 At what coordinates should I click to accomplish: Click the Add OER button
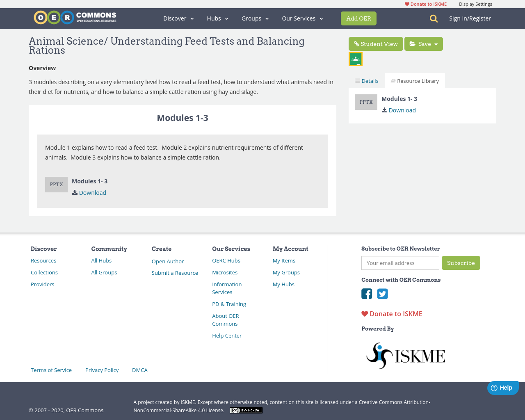pyautogui.click(x=358, y=18)
